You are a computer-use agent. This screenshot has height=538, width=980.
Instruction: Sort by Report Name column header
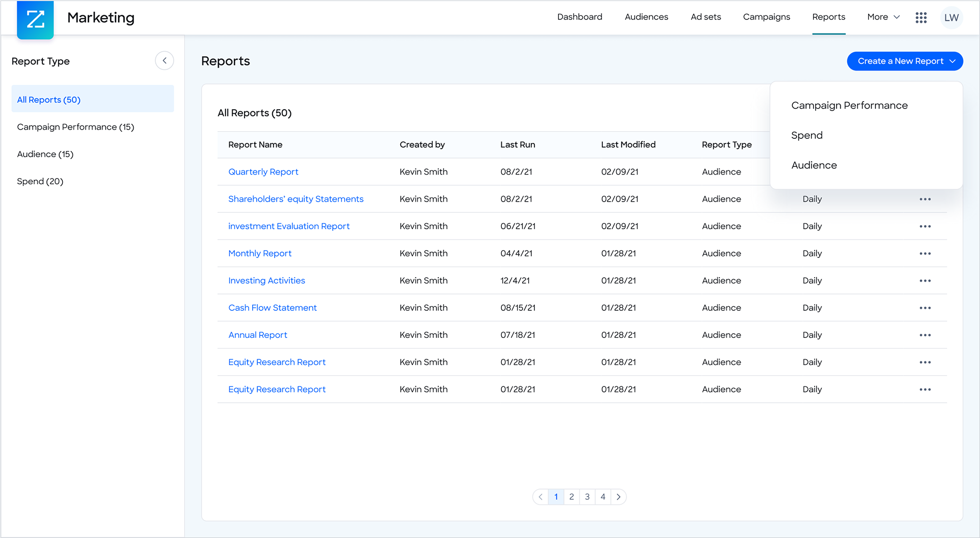click(255, 144)
